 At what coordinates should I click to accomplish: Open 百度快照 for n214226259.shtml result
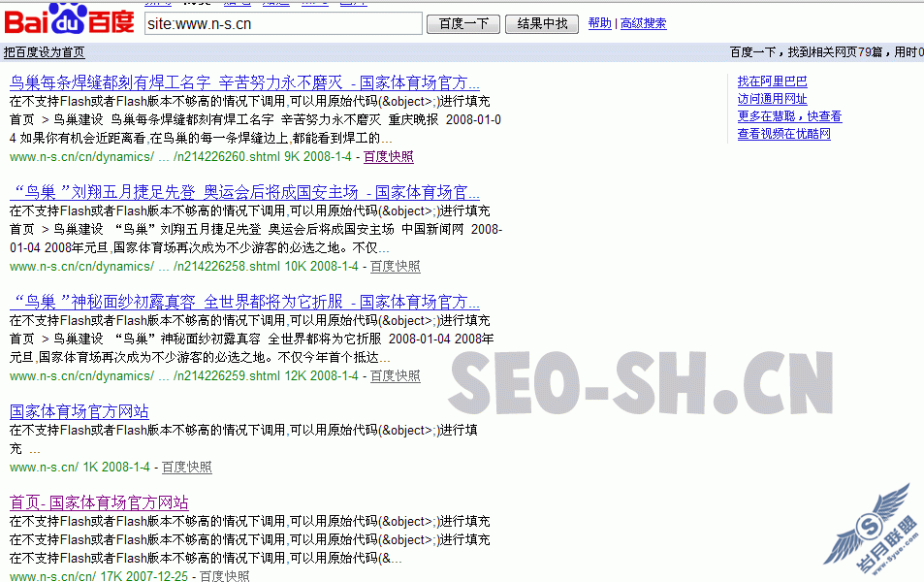point(395,376)
